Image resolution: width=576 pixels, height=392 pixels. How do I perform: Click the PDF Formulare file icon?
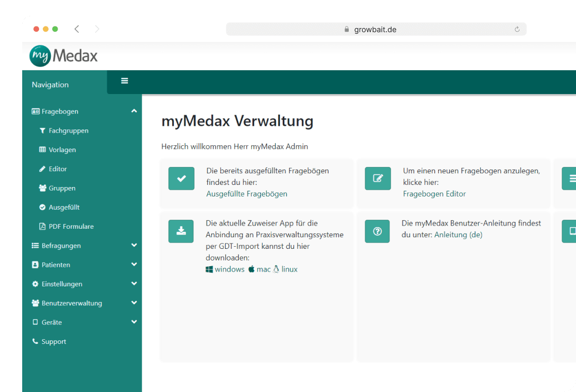point(42,226)
